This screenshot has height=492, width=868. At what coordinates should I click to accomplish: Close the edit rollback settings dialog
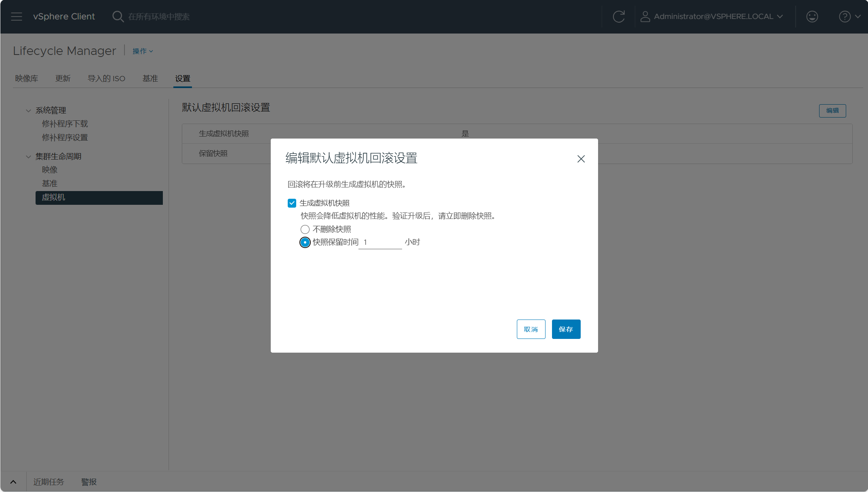pos(581,159)
